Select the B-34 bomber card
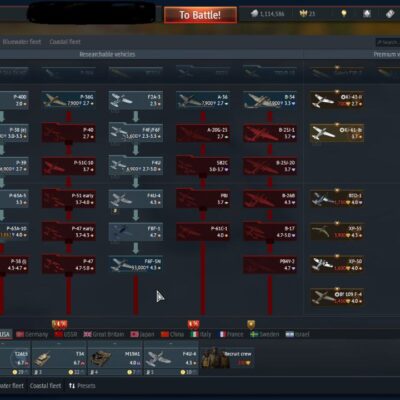 pyautogui.click(x=270, y=100)
